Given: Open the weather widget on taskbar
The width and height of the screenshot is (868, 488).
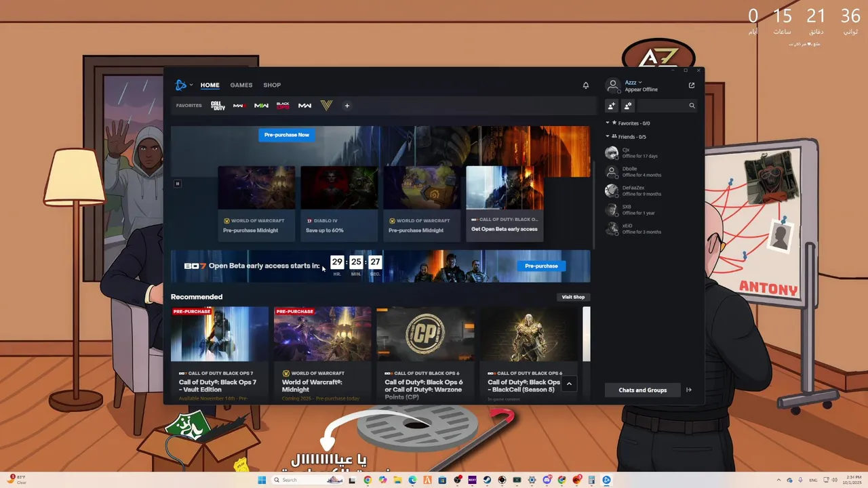Looking at the screenshot, I should pyautogui.click(x=18, y=480).
